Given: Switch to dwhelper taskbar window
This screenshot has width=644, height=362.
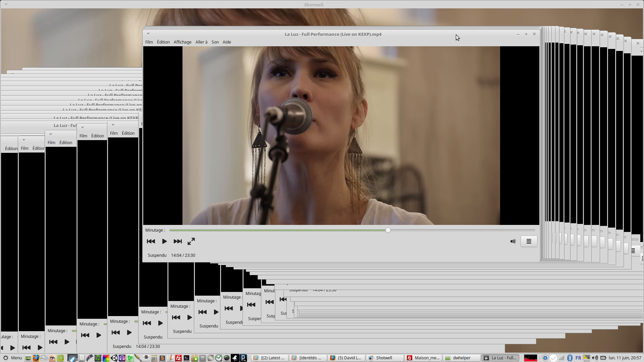Looking at the screenshot, I should pyautogui.click(x=462, y=358).
